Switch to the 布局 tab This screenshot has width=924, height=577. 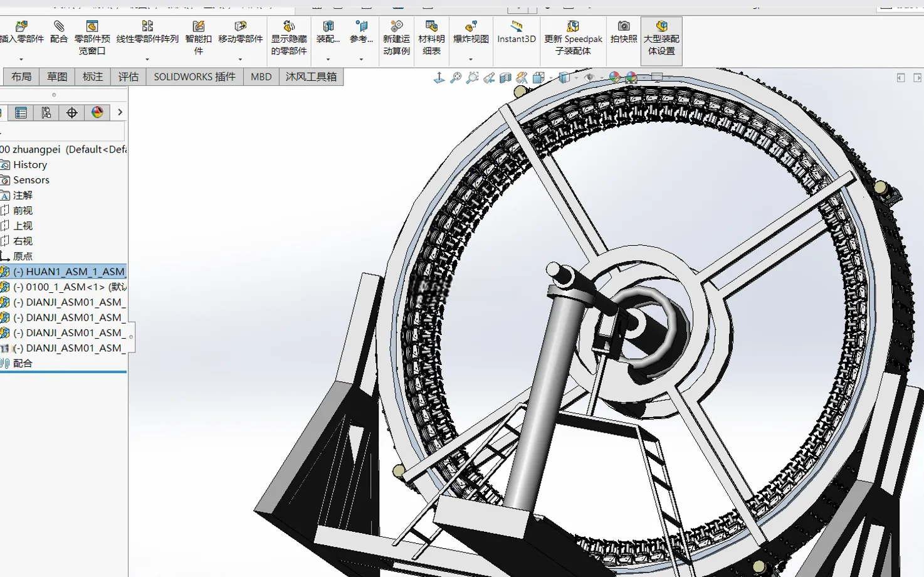tap(21, 77)
